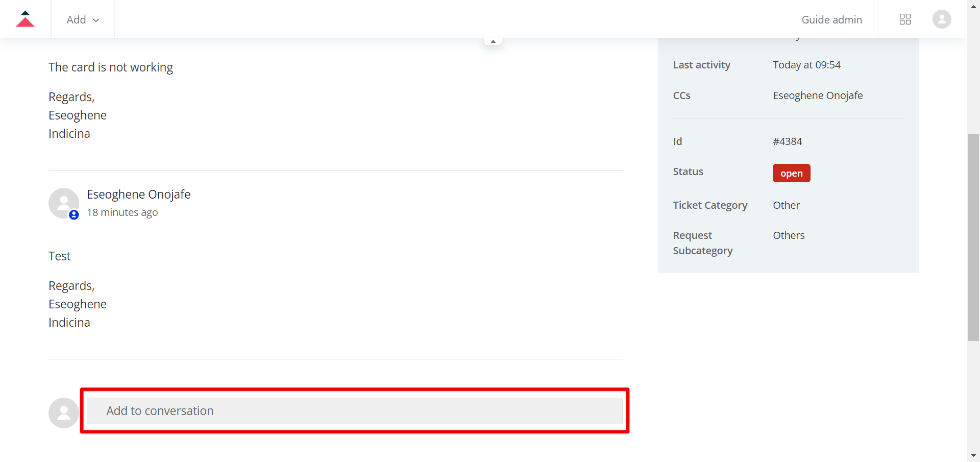The height and width of the screenshot is (462, 980).
Task: Collapse the panel with the small up arrow
Action: [x=493, y=41]
